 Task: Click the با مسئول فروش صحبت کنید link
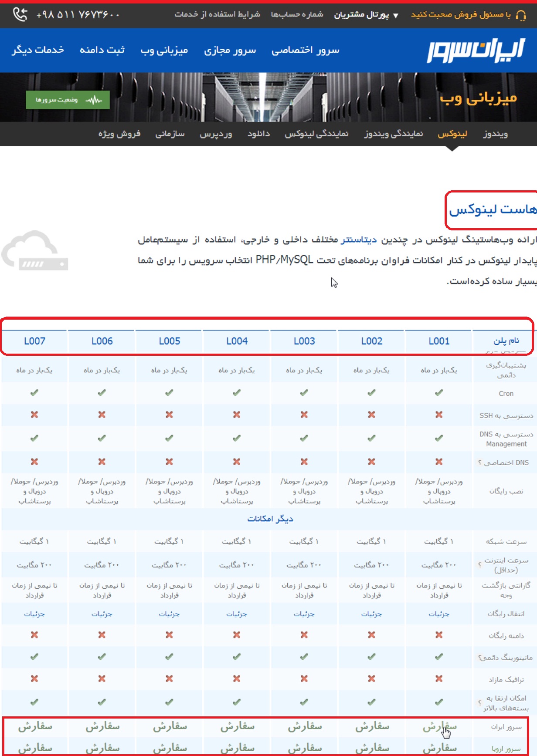tap(461, 15)
